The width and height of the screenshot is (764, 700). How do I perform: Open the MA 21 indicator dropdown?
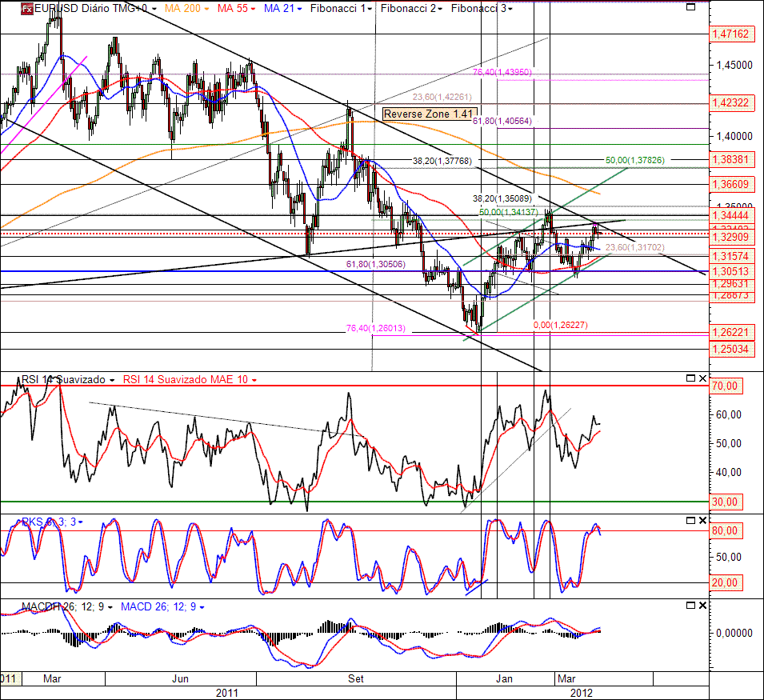tap(298, 9)
